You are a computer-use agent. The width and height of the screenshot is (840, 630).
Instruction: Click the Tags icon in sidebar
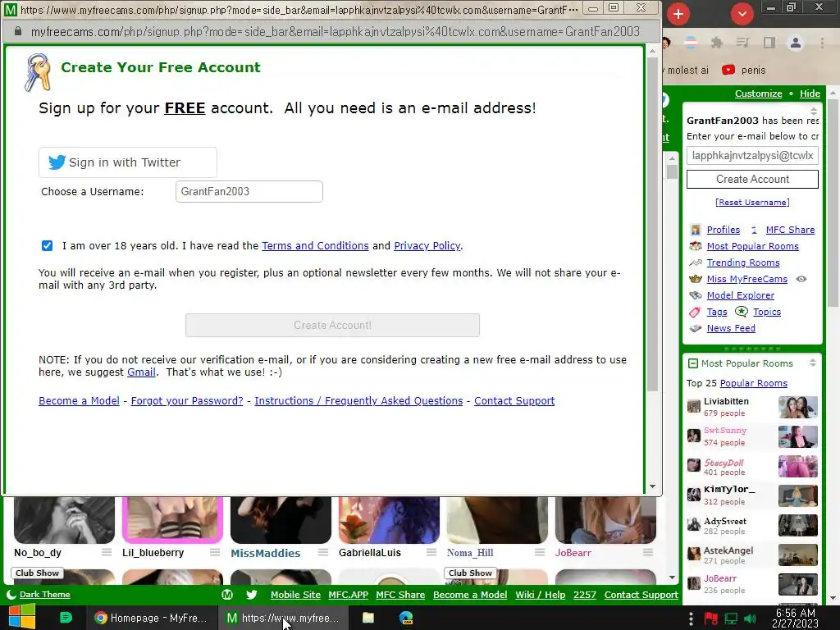(696, 312)
